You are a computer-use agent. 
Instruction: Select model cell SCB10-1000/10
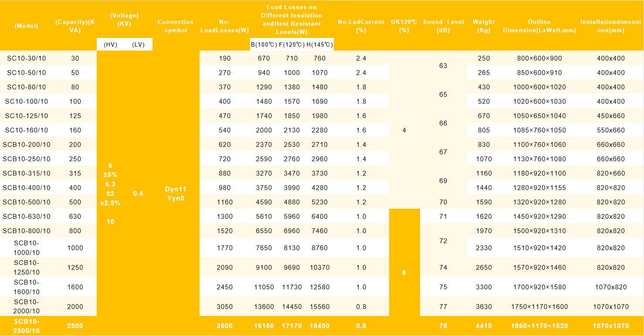tap(26, 248)
